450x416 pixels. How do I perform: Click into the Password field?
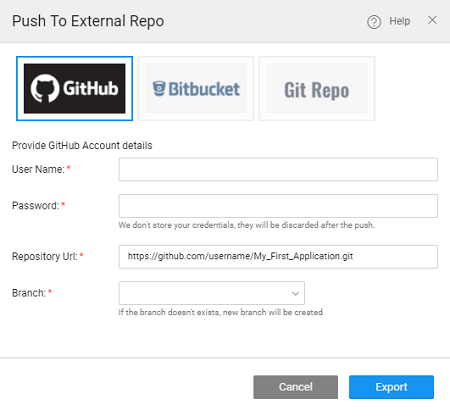pyautogui.click(x=278, y=206)
